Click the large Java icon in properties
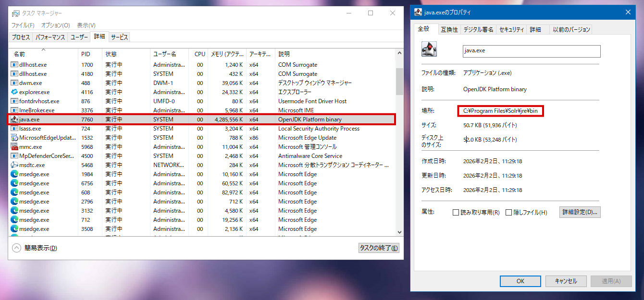This screenshot has height=300, width=644. 429,49
